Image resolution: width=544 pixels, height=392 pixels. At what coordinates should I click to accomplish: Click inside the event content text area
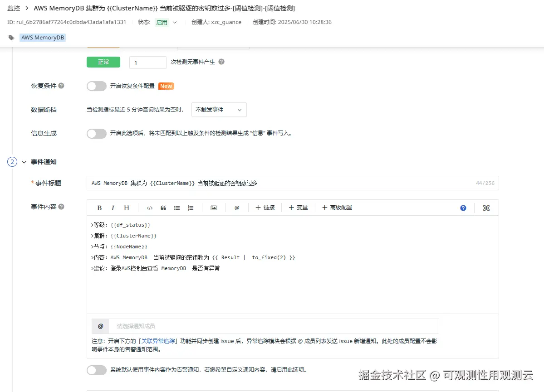click(293, 265)
